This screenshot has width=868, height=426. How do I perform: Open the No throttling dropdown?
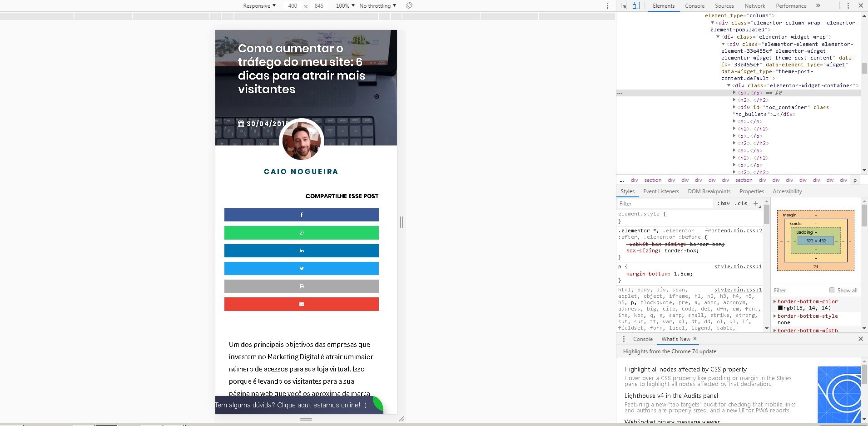(x=377, y=6)
